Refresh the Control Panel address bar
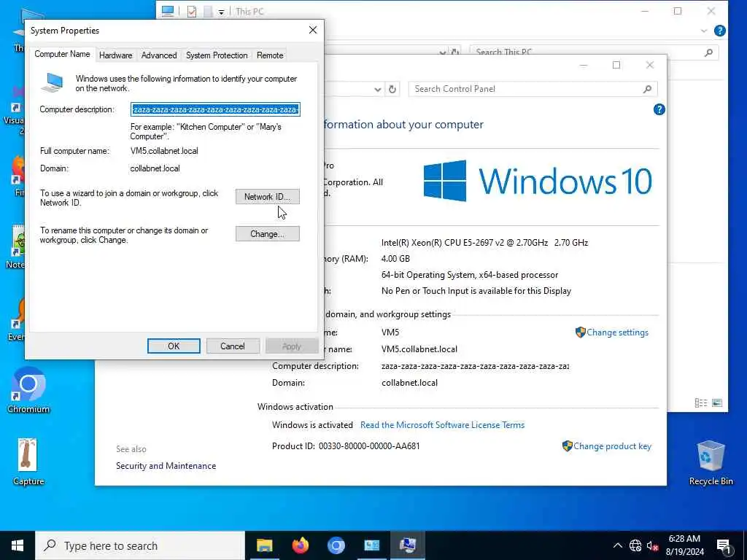Screen dimensions: 747x560 click(392, 89)
